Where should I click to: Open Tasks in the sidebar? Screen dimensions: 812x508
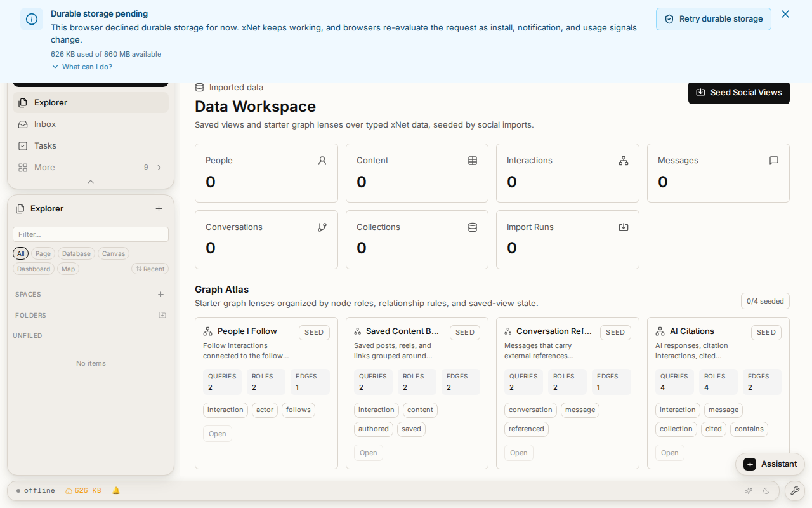click(x=91, y=145)
